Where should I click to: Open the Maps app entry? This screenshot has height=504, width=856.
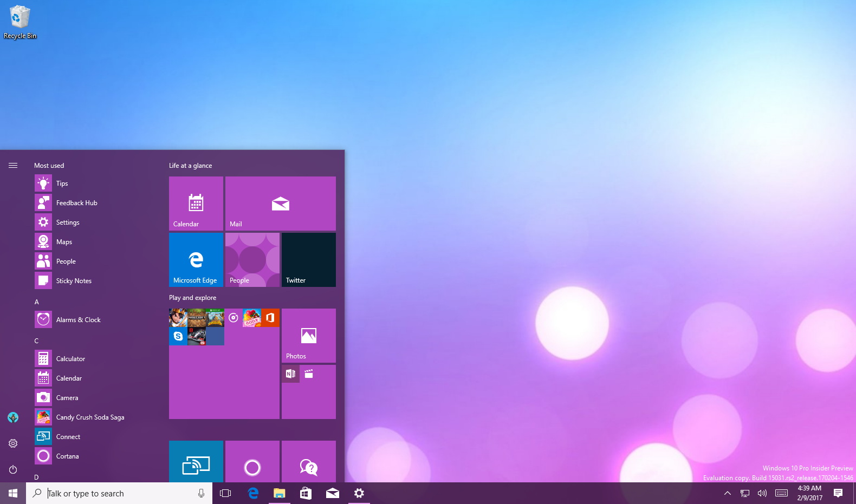[x=98, y=242]
